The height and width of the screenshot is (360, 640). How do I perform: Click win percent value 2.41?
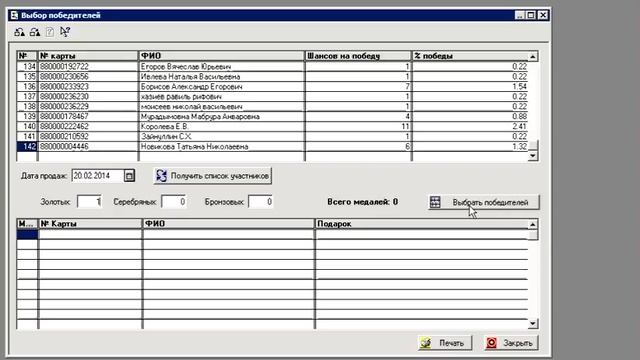click(520, 127)
